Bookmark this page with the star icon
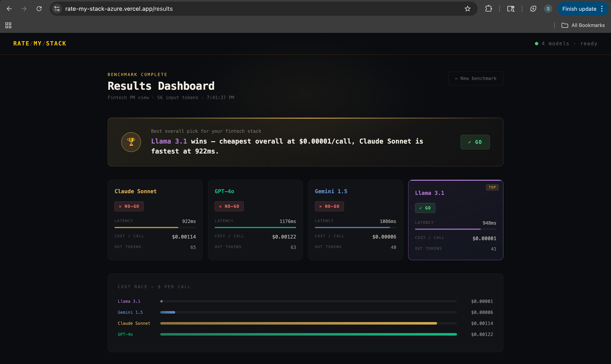This screenshot has width=611, height=364. (x=467, y=9)
